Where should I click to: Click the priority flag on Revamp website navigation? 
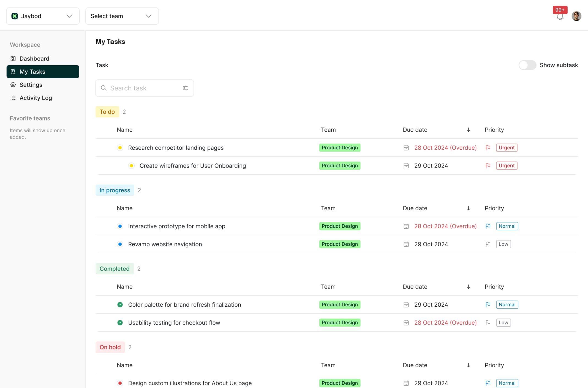(488, 244)
